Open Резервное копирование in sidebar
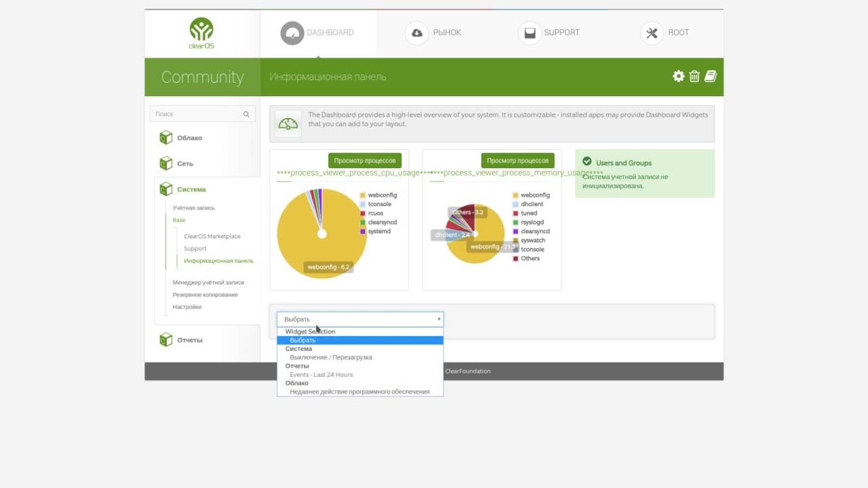Image resolution: width=868 pixels, height=488 pixels. (205, 295)
